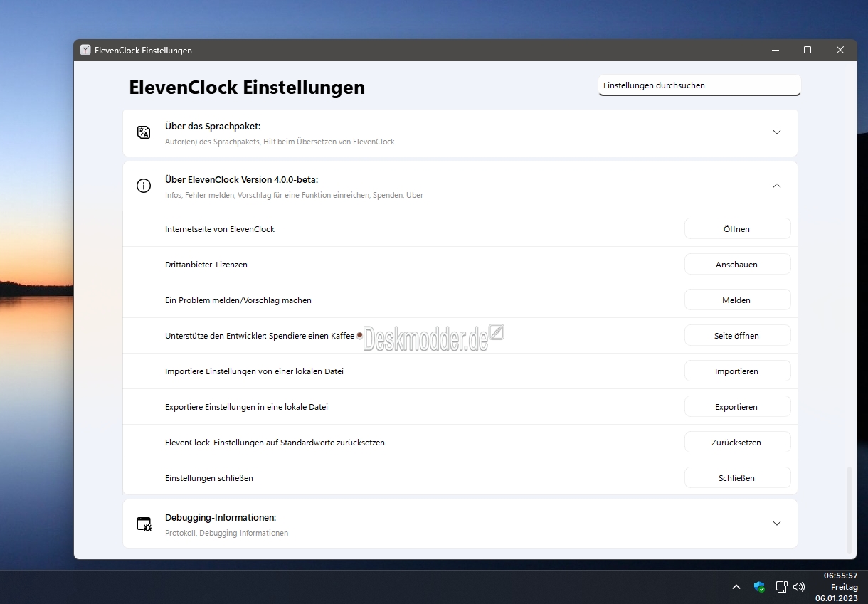Show hidden system tray icons
The height and width of the screenshot is (604, 868).
click(x=736, y=587)
